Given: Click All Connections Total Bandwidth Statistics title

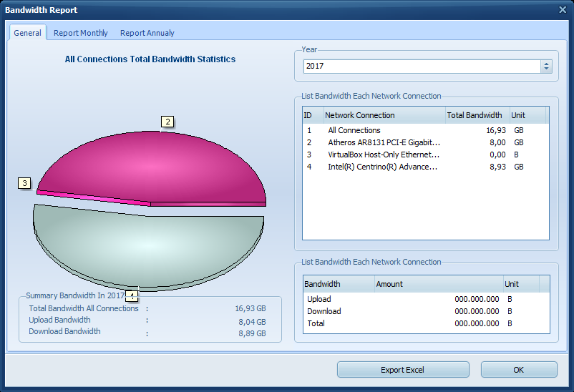Looking at the screenshot, I should point(150,59).
